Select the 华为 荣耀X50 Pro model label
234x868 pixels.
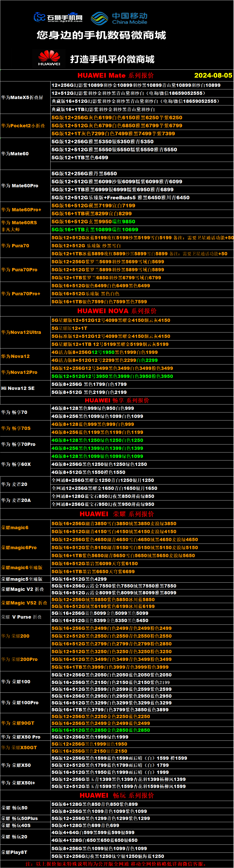[x=21, y=737]
